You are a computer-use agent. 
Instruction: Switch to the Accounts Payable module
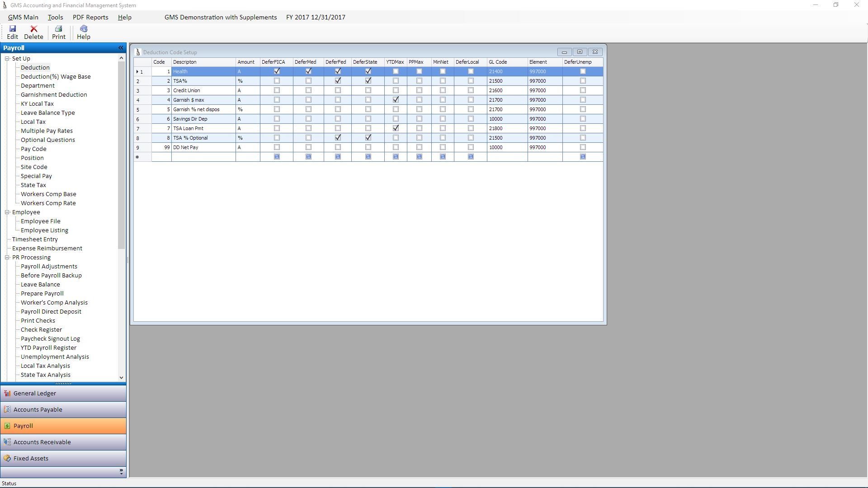38,410
